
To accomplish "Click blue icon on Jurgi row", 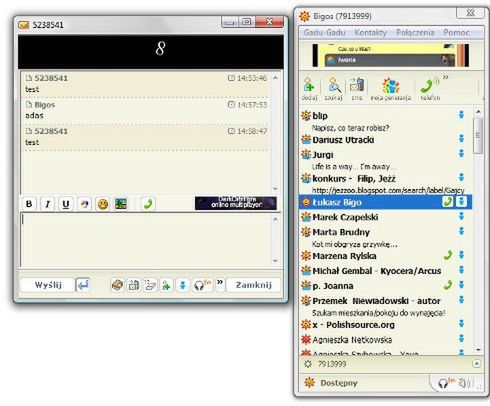I will tap(461, 153).
